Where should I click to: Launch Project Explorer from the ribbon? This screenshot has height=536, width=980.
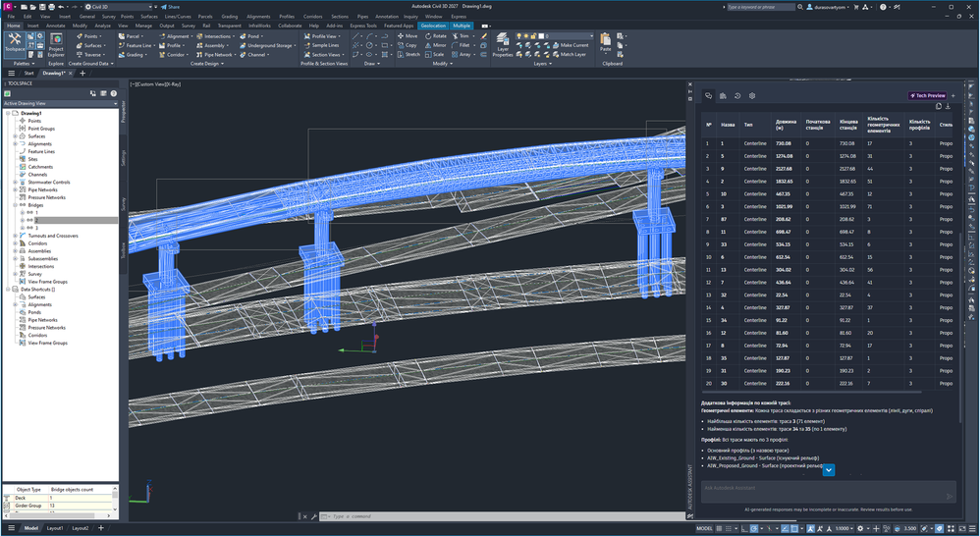[56, 45]
